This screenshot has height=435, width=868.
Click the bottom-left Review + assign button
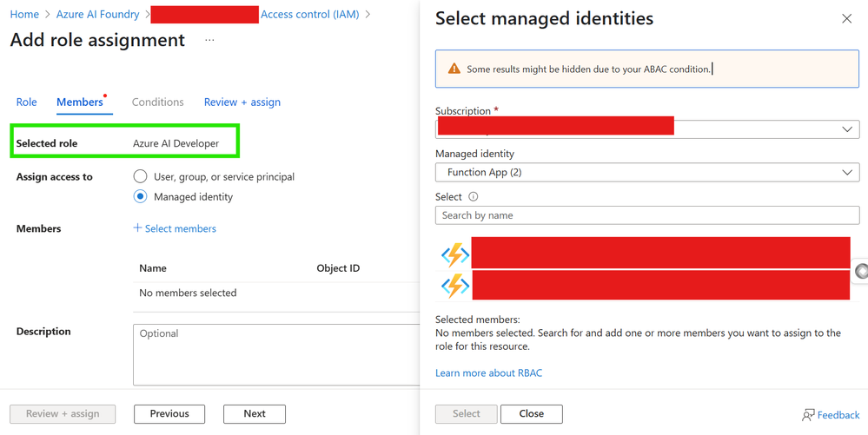(63, 414)
